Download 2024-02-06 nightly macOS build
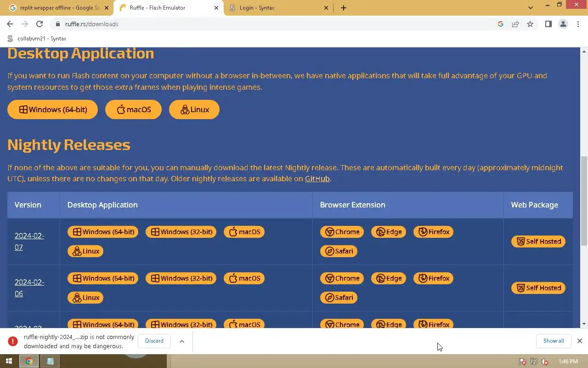The image size is (588, 368). click(x=244, y=278)
